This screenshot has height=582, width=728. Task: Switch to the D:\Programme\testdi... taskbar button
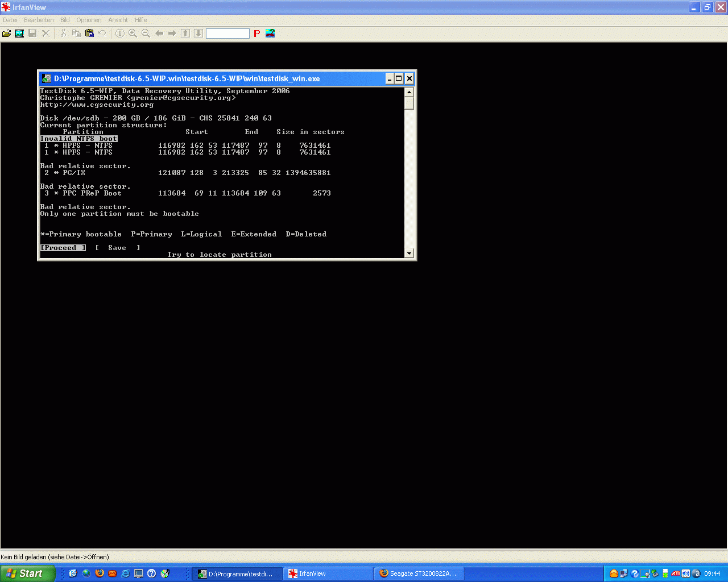237,574
